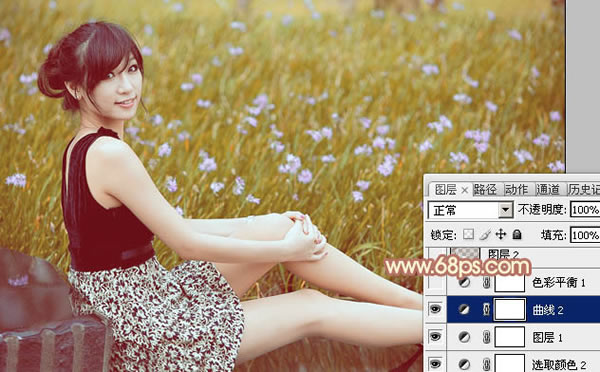The image size is (600, 372).
Task: Click mask link icon of 图层 1
Action: pyautogui.click(x=486, y=337)
